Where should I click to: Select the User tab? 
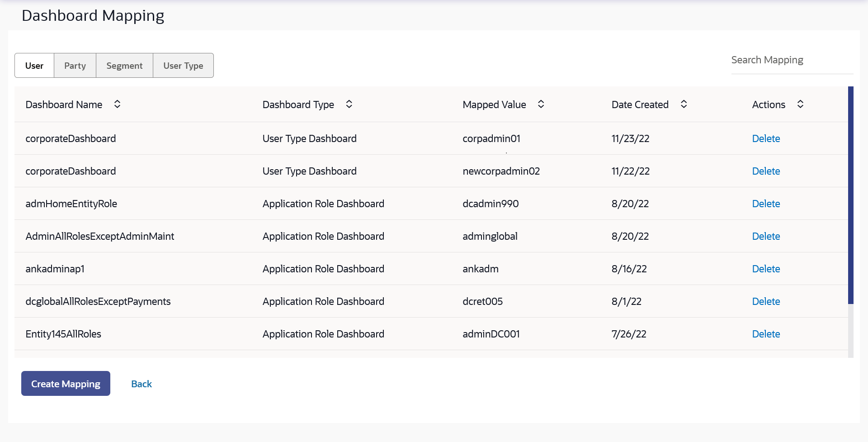tap(34, 66)
